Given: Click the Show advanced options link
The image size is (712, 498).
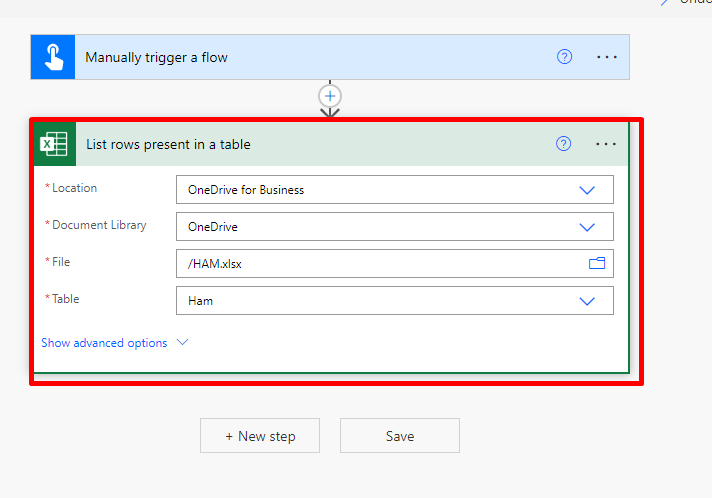Looking at the screenshot, I should coord(104,343).
